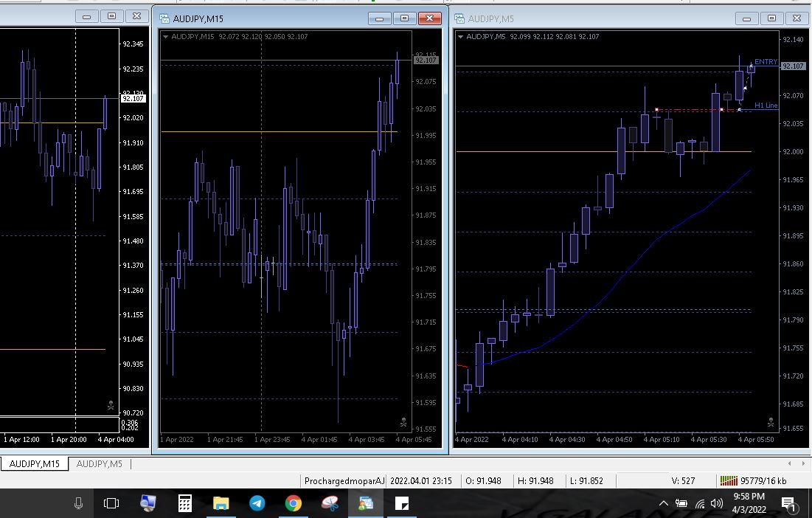Open the computer monitor app in the taskbar
The image size is (812, 518).
click(x=148, y=503)
